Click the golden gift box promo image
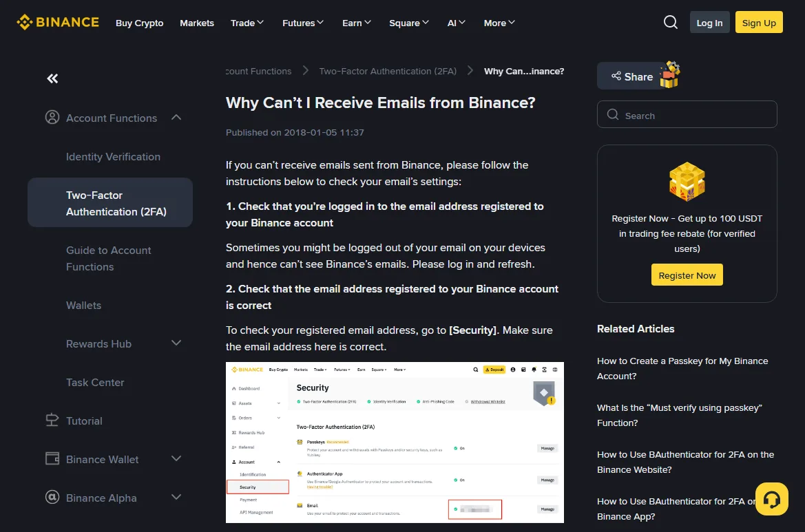 tap(687, 182)
